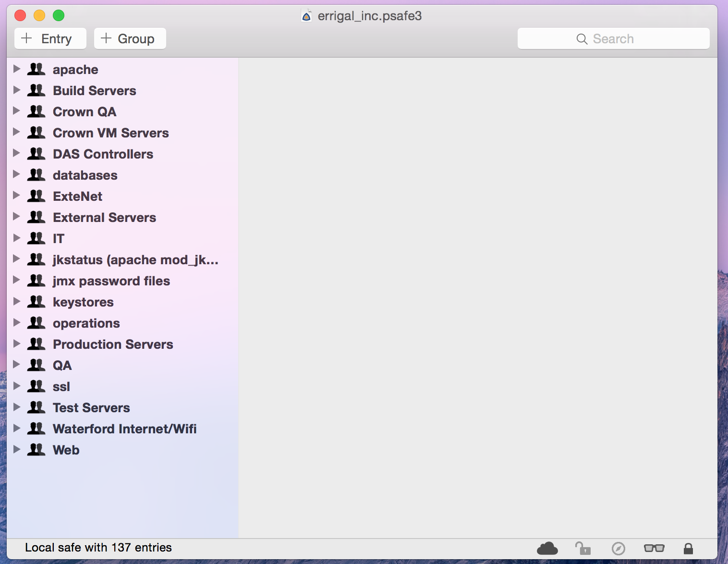The height and width of the screenshot is (564, 728).
Task: Expand the apache group
Action: click(x=17, y=69)
